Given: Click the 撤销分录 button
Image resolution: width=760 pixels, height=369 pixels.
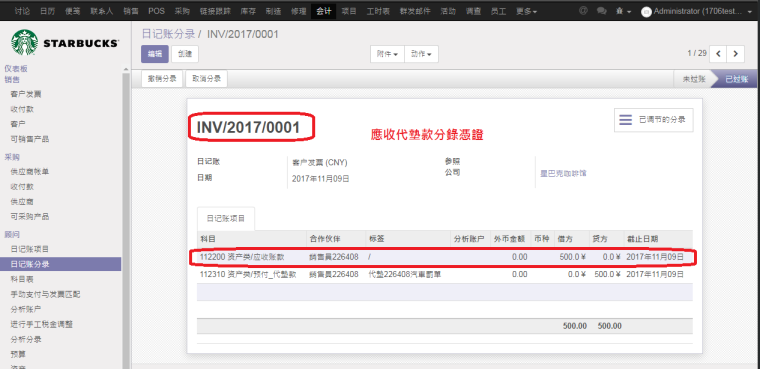Looking at the screenshot, I should pos(162,79).
